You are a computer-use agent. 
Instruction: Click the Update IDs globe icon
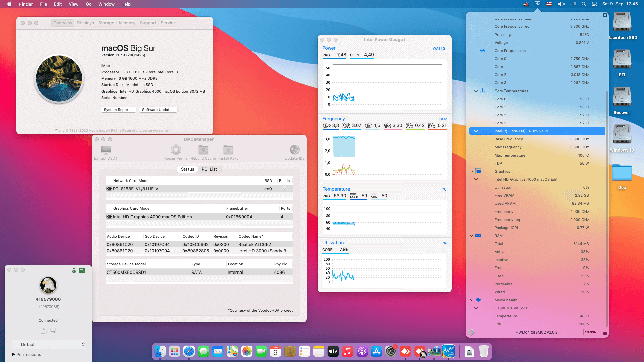[x=294, y=149]
